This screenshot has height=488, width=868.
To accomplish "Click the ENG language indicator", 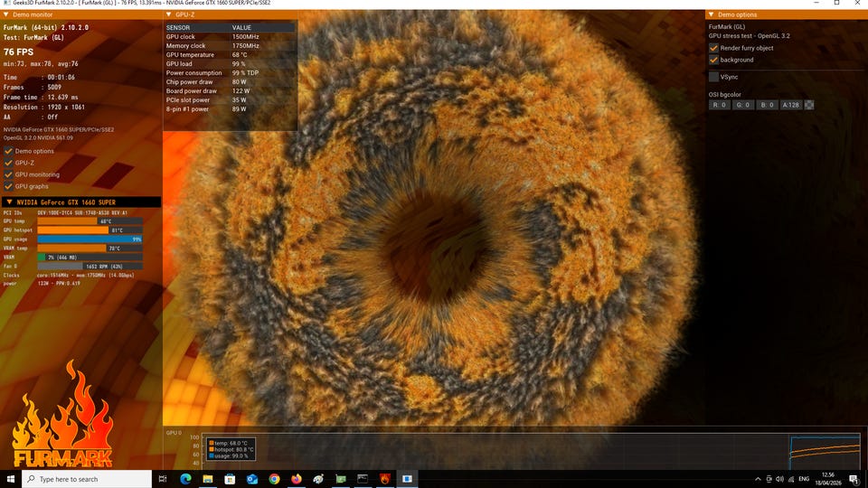I will (804, 479).
